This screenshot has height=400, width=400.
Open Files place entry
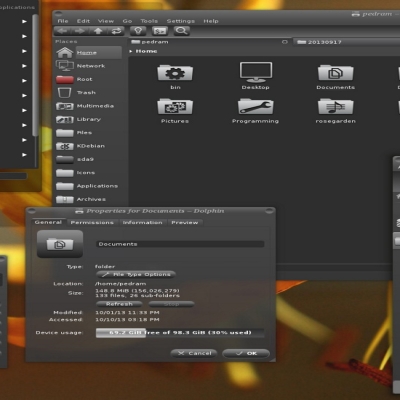(89, 133)
